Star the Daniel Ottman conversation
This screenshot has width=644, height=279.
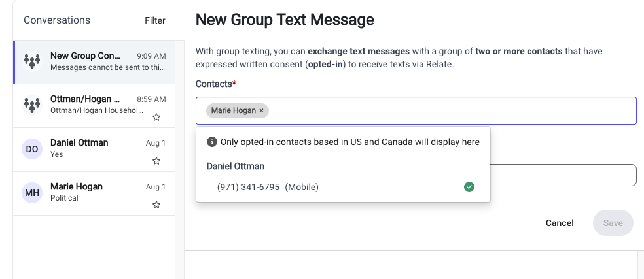(x=156, y=161)
